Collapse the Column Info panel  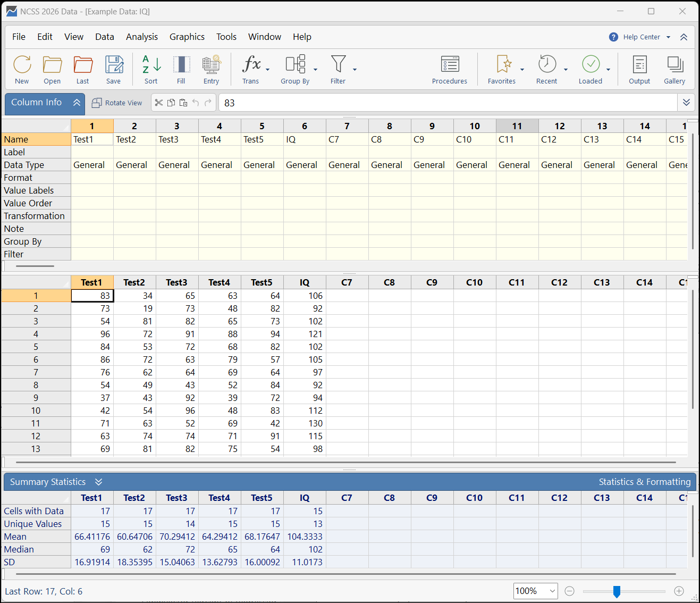pyautogui.click(x=77, y=103)
